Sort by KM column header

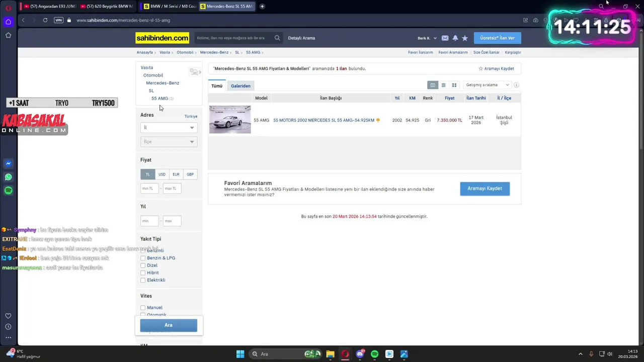point(412,98)
